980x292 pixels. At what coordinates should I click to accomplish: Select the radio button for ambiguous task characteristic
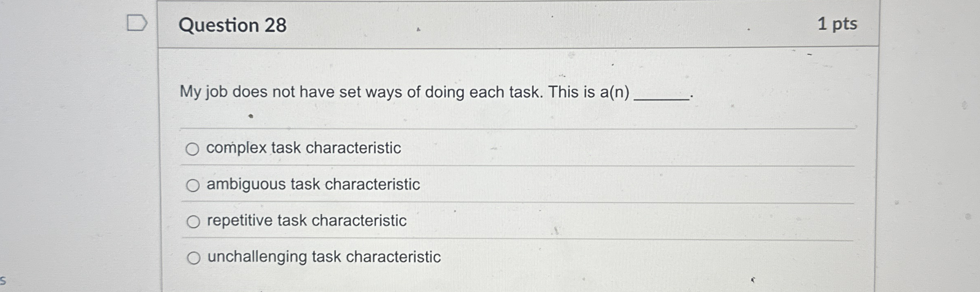click(x=193, y=185)
